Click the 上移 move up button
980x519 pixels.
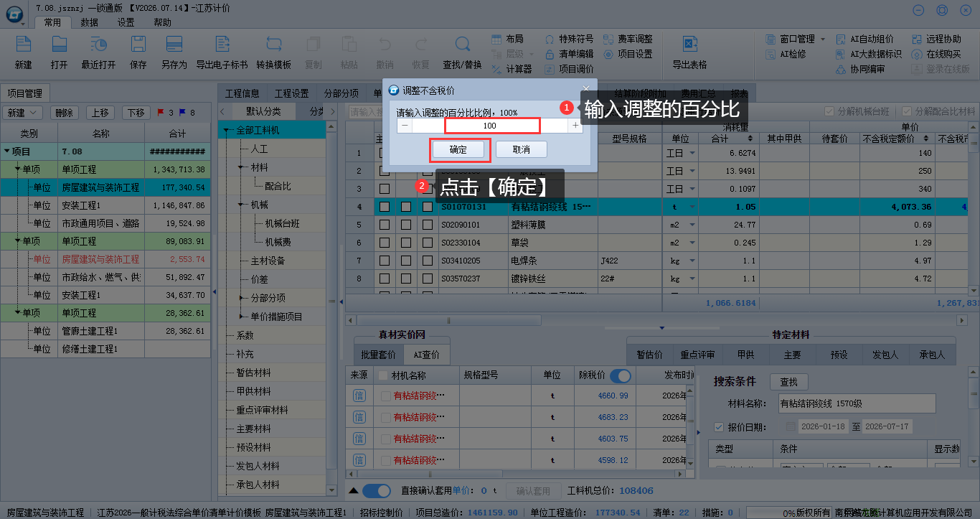tap(100, 113)
